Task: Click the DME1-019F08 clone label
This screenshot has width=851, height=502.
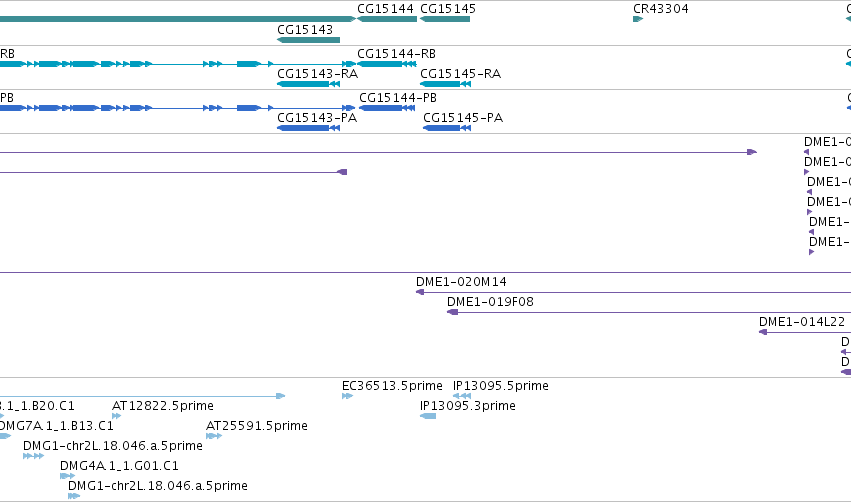Action: coord(490,302)
